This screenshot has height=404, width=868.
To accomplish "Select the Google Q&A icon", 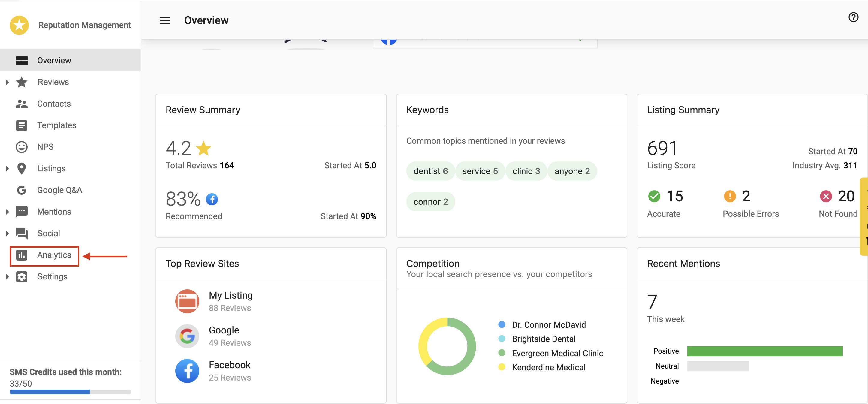I will point(22,190).
